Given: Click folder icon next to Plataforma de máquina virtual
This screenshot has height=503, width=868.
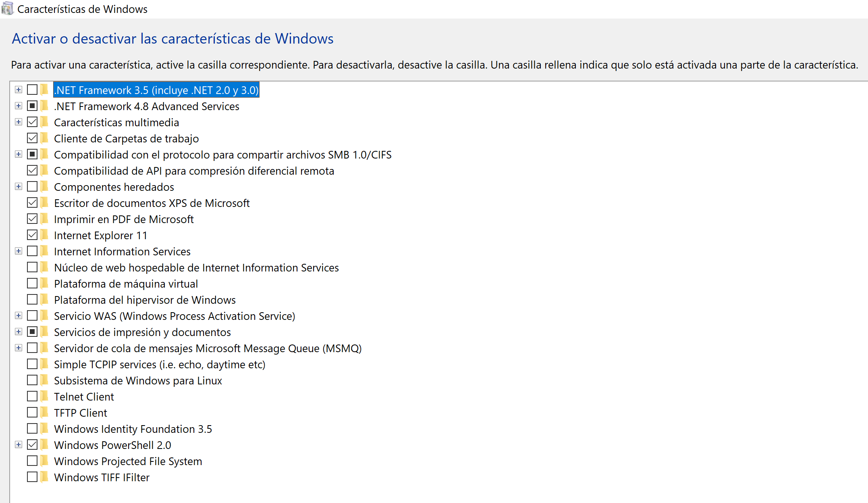Looking at the screenshot, I should (44, 284).
